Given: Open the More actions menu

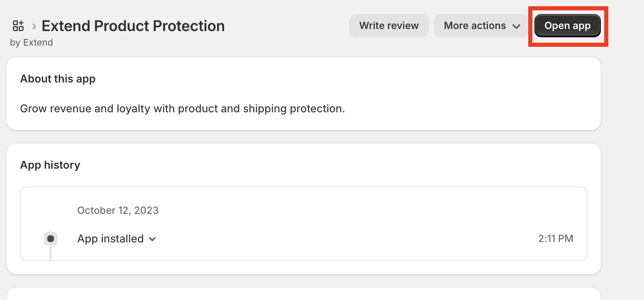Looking at the screenshot, I should pos(475,26).
